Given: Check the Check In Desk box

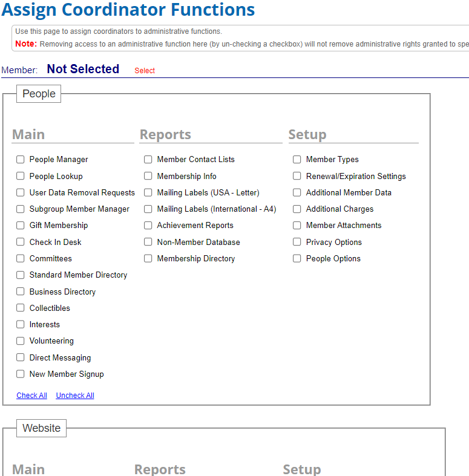Looking at the screenshot, I should [21, 242].
